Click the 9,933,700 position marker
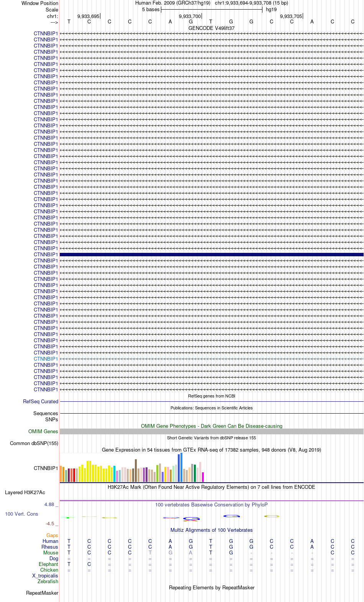 tap(190, 16)
